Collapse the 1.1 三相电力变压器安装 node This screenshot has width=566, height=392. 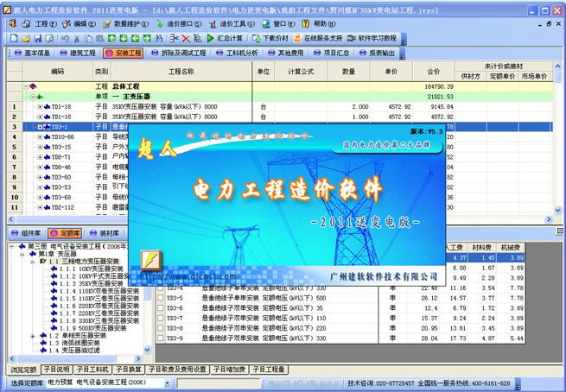coord(33,261)
